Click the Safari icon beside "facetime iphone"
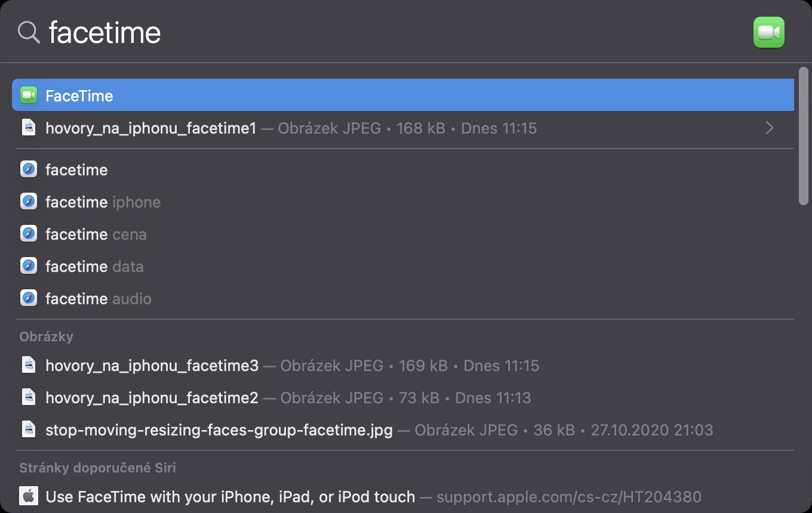This screenshot has height=513, width=812. [x=29, y=202]
